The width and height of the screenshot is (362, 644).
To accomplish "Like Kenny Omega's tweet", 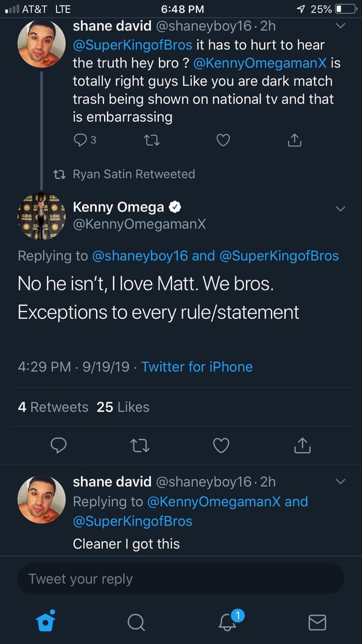I will pyautogui.click(x=221, y=446).
